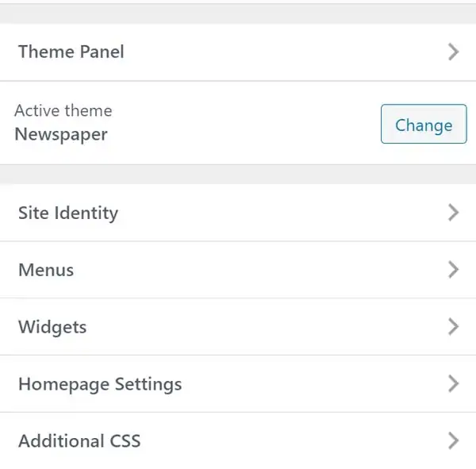Open the Menus customization section
This screenshot has height=469, width=476.
tap(238, 270)
